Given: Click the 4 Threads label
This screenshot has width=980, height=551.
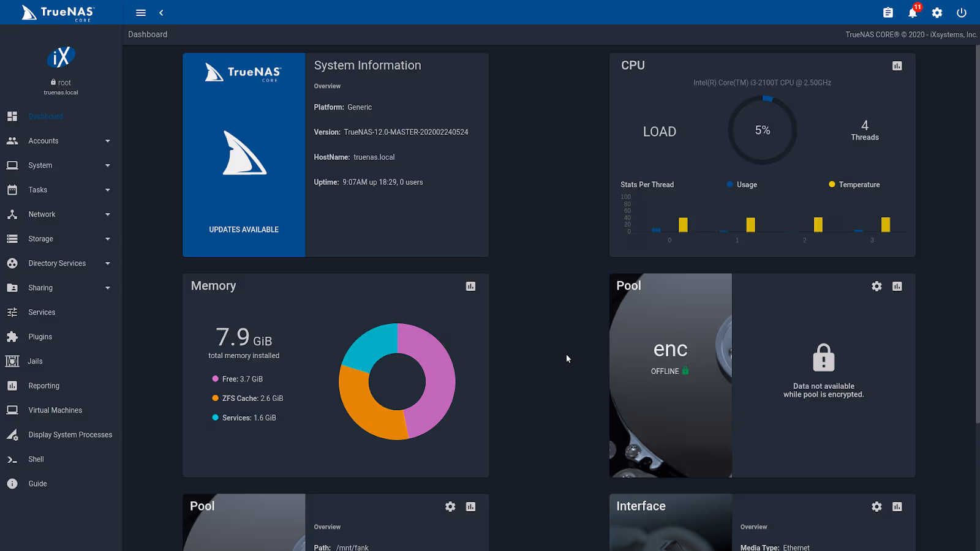Looking at the screenshot, I should 865,130.
